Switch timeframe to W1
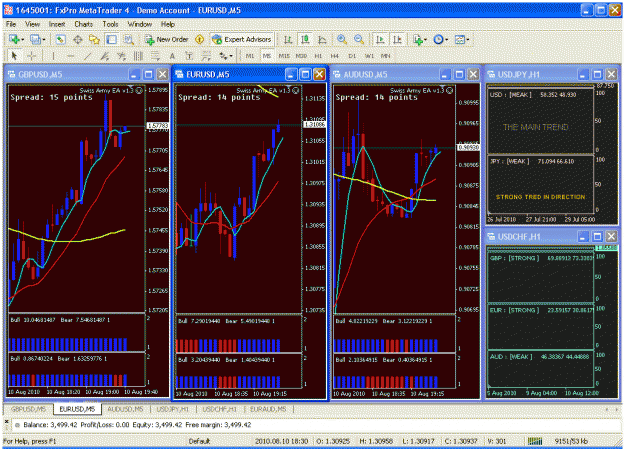 point(369,56)
